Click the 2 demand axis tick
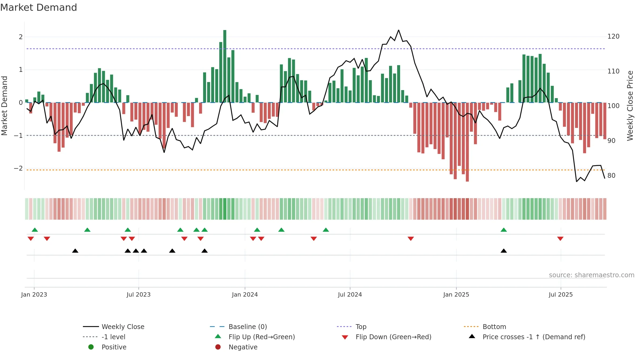Viewport: 644px width, 362px height. (21, 37)
